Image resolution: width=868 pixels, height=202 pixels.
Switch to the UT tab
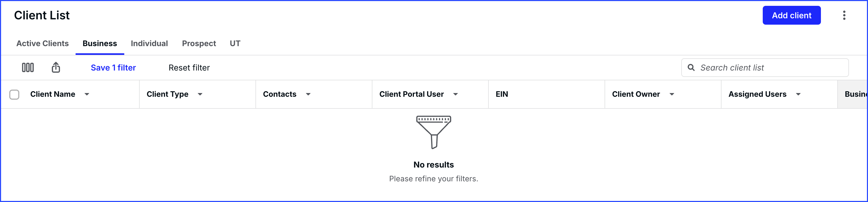pyautogui.click(x=235, y=43)
